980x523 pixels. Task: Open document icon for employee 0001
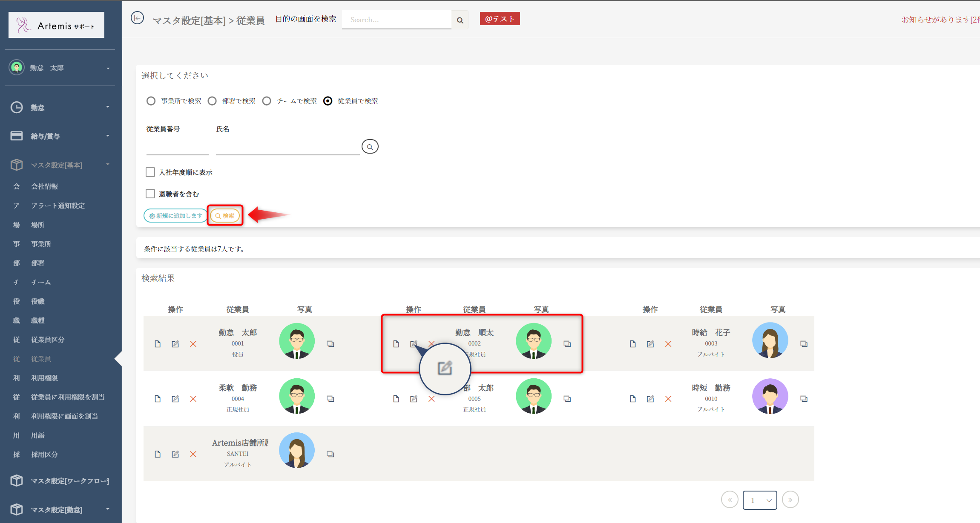coord(158,344)
